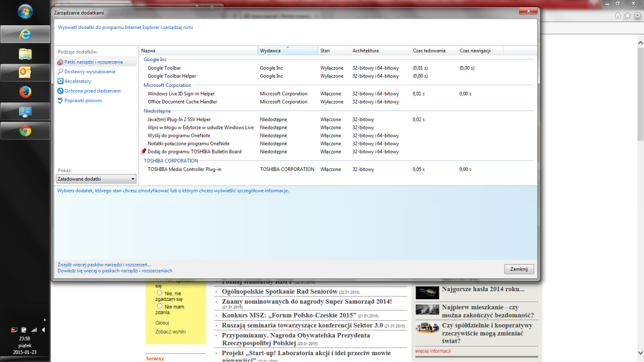Select 'Wyślij do programu OneNote' row

(x=337, y=136)
